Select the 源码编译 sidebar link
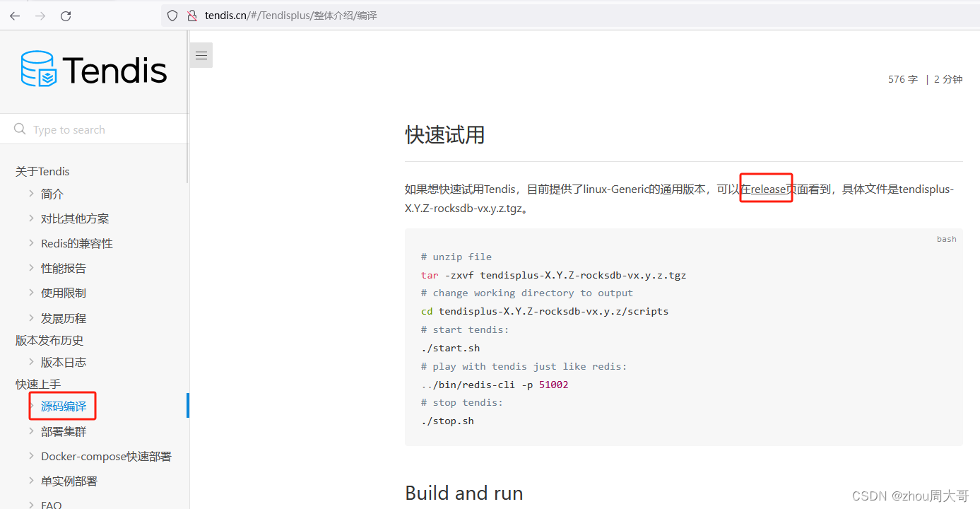This screenshot has width=980, height=509. click(62, 405)
